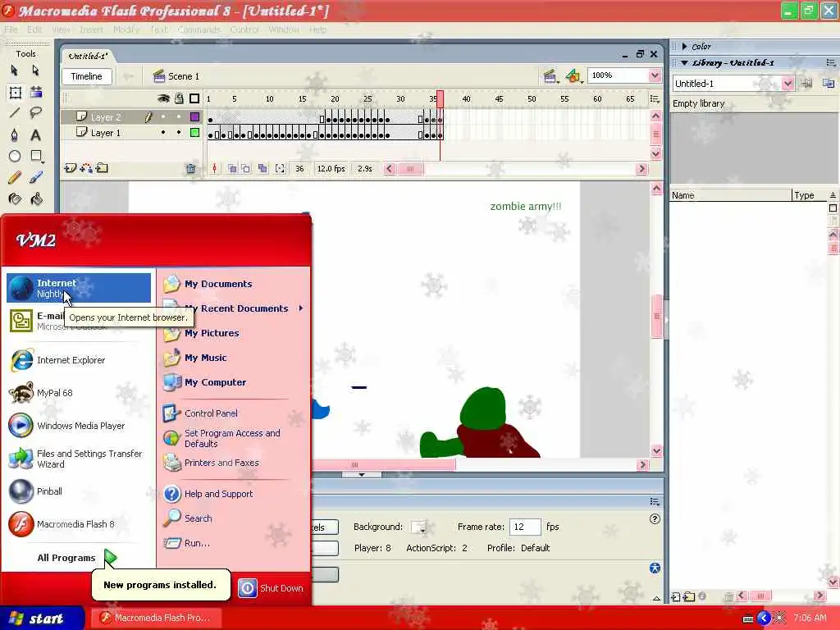Click the start button
Screen dimensions: 840x630
click(x=42, y=619)
